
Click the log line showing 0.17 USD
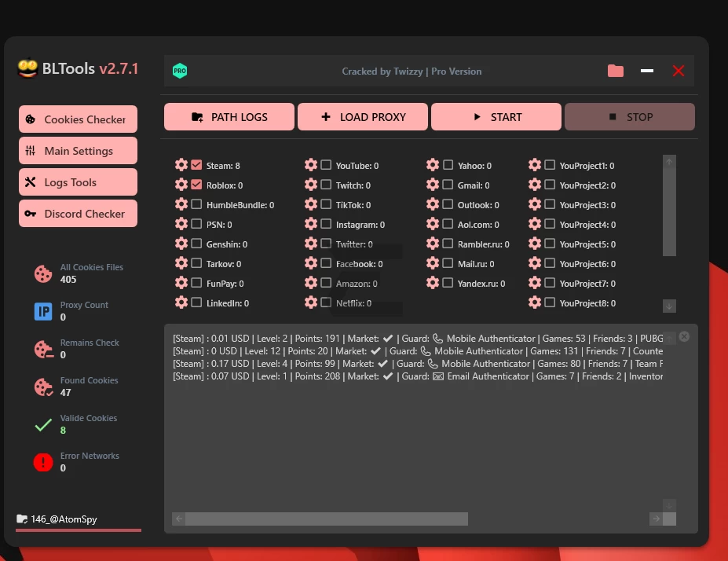coord(418,364)
